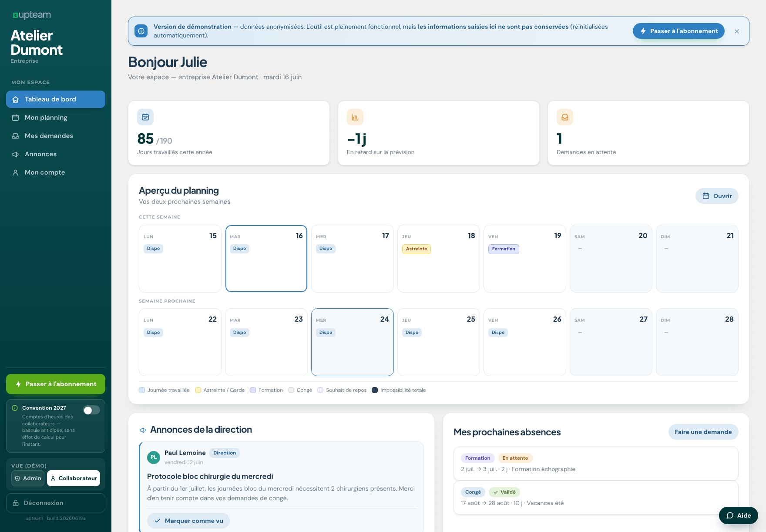Image resolution: width=766 pixels, height=532 pixels.
Task: Select Thursday 18 Astreinte day card
Action: [439, 259]
